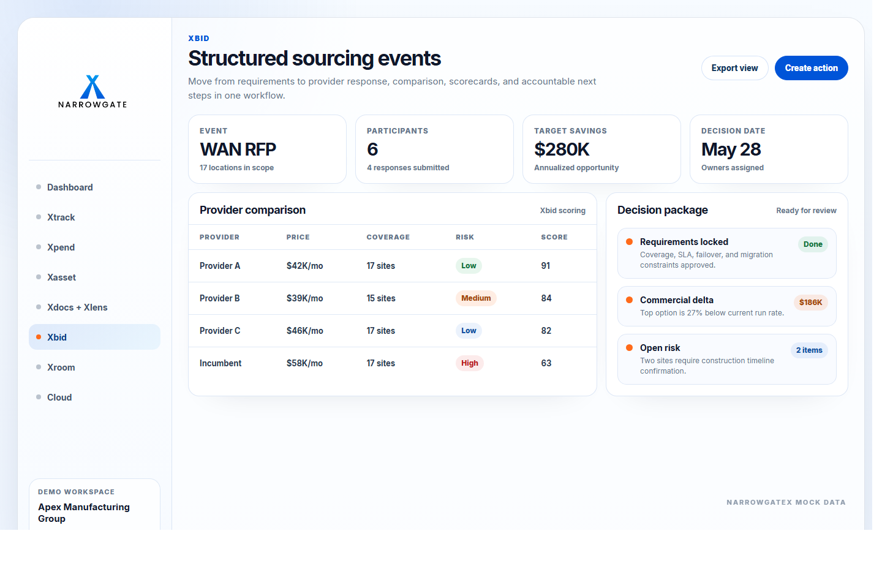Open the Requirements locked item
882x588 pixels.
coord(727,253)
